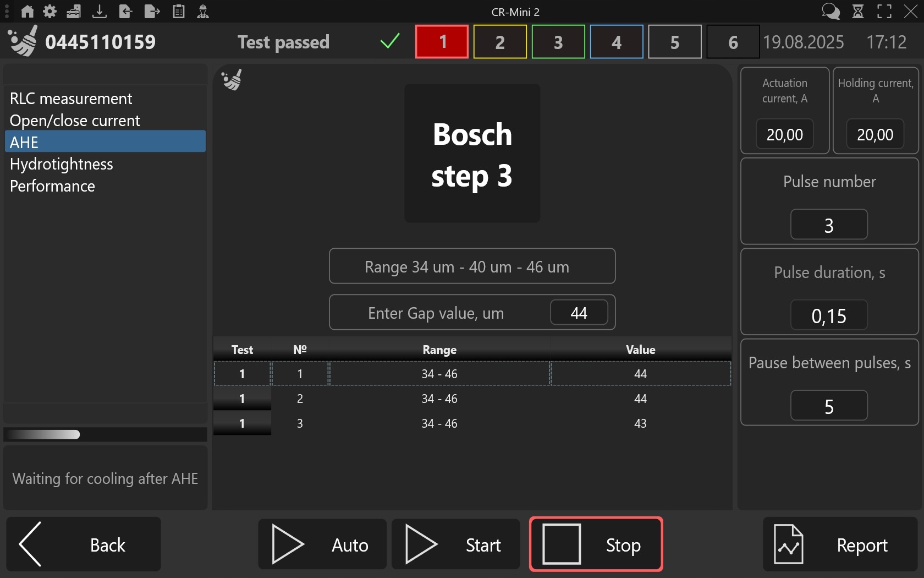Open the clipboard list icon
Screen dimensions: 924x578
click(179, 12)
